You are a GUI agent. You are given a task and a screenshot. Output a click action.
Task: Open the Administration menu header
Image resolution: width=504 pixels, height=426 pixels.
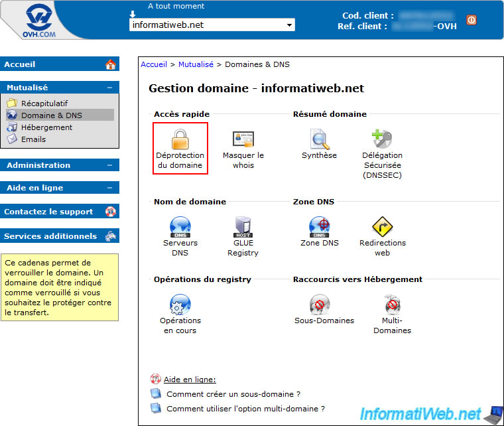coord(60,165)
